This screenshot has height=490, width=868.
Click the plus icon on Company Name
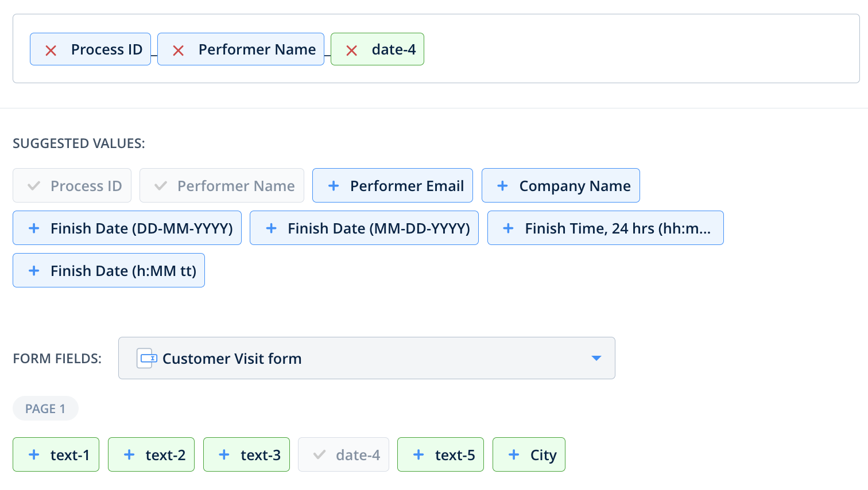pos(503,185)
